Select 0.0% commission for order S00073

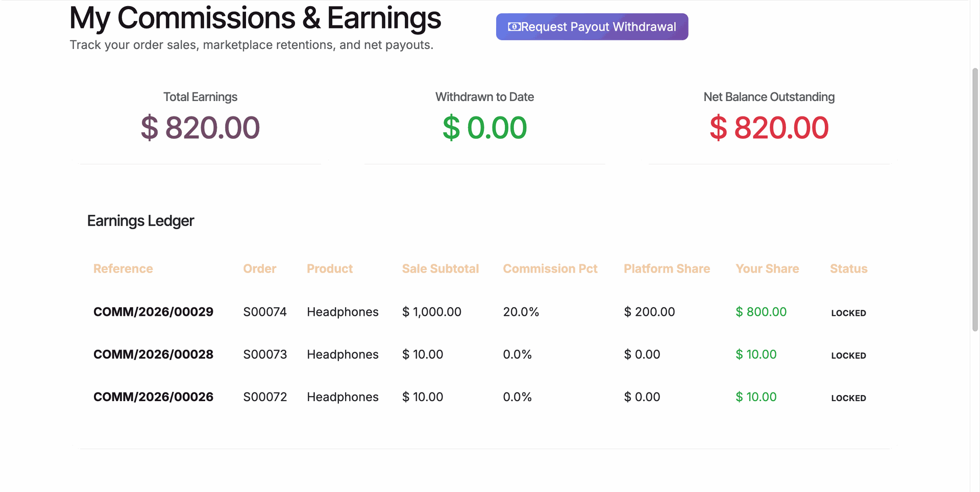tap(518, 354)
